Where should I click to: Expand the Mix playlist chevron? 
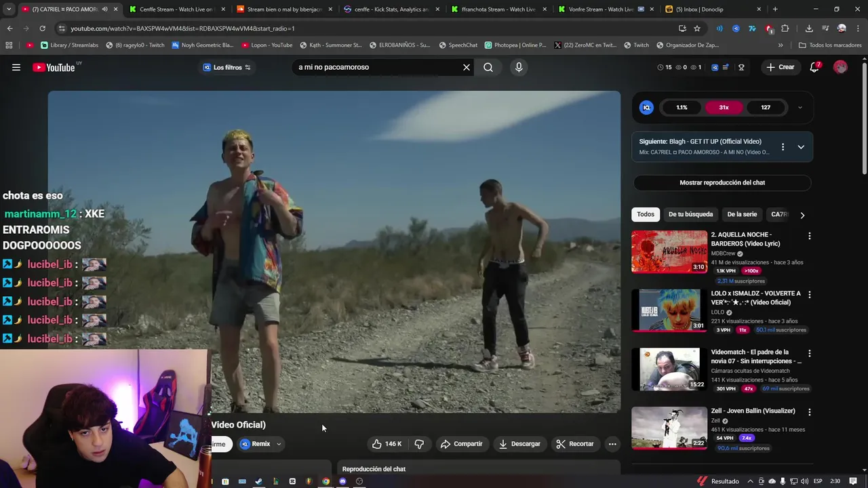pos(801,147)
